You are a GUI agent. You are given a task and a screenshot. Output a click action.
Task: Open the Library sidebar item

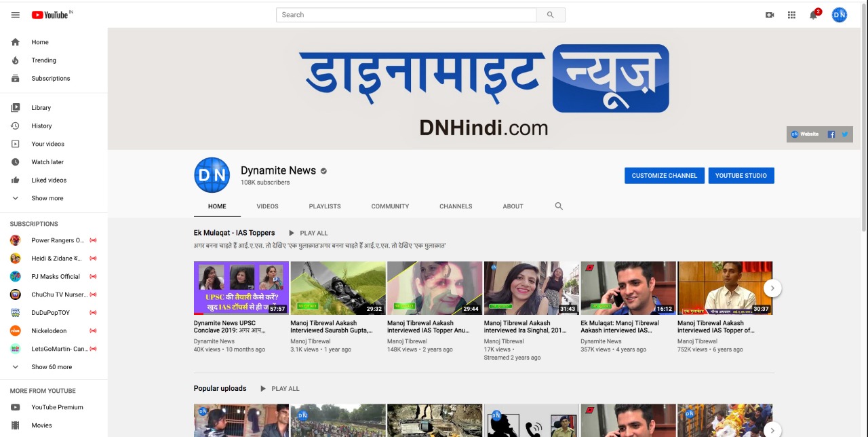tap(54, 108)
